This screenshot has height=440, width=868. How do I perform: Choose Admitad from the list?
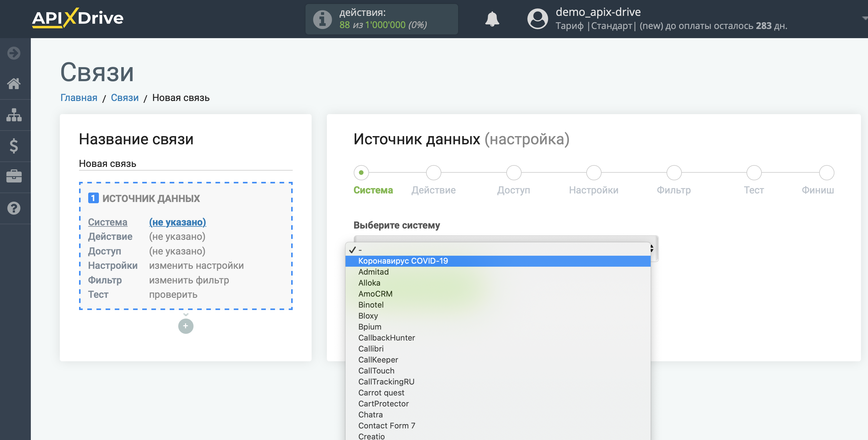coord(498,272)
